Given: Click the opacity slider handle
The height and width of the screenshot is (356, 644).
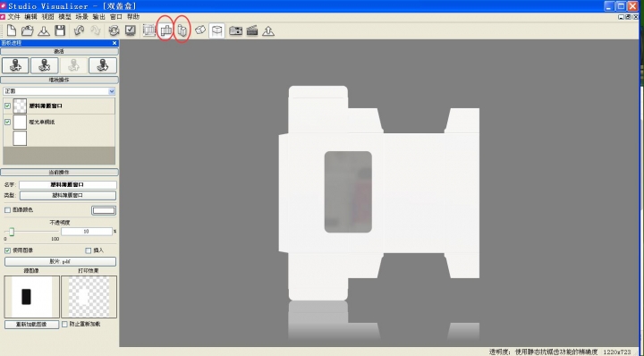Looking at the screenshot, I should 12,232.
